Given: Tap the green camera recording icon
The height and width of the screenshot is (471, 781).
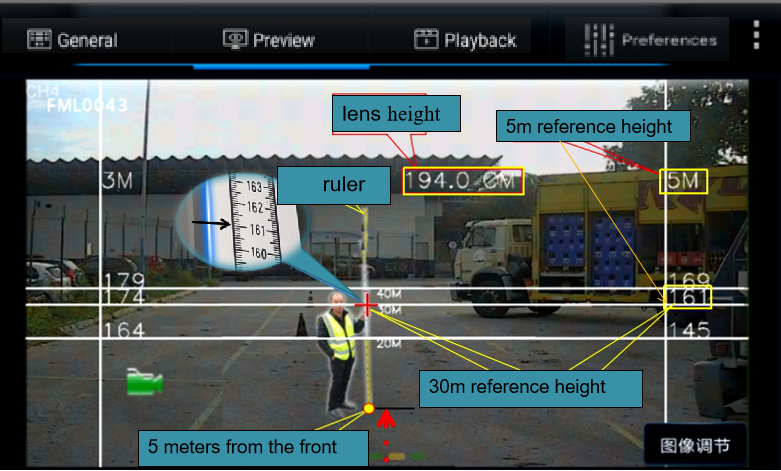Looking at the screenshot, I should click(x=144, y=382).
